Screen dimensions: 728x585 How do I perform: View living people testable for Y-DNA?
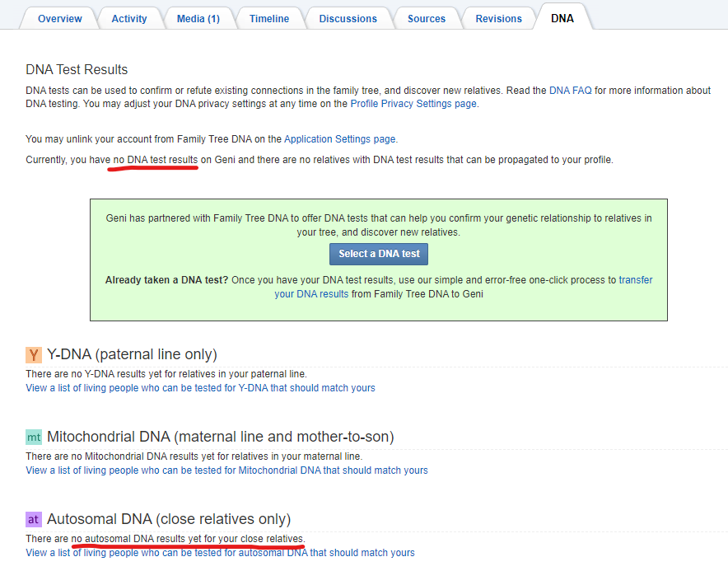click(x=200, y=387)
